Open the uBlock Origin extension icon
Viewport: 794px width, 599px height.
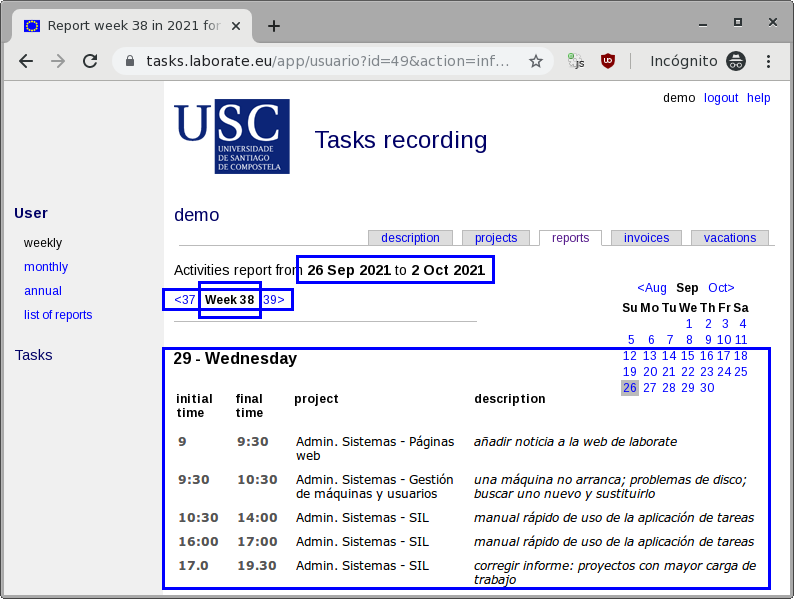coord(608,61)
